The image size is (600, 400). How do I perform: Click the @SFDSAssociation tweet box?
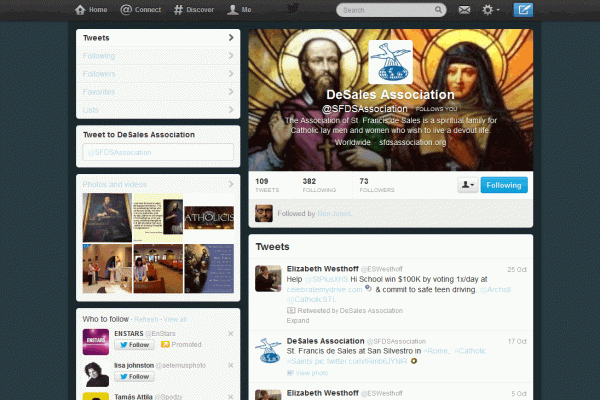click(x=158, y=152)
